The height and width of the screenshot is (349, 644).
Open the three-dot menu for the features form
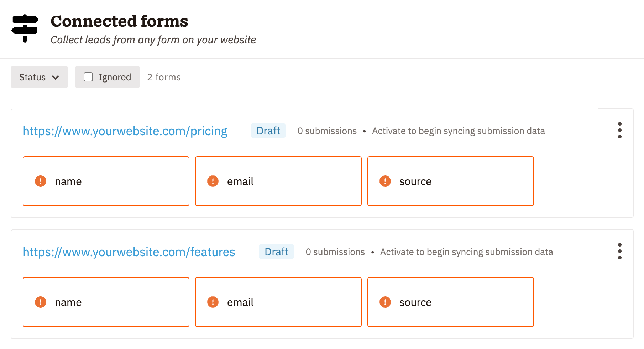point(620,251)
